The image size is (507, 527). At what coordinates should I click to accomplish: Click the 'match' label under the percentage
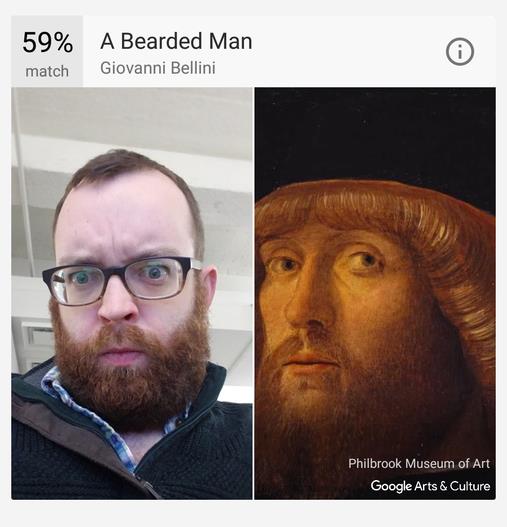47,71
